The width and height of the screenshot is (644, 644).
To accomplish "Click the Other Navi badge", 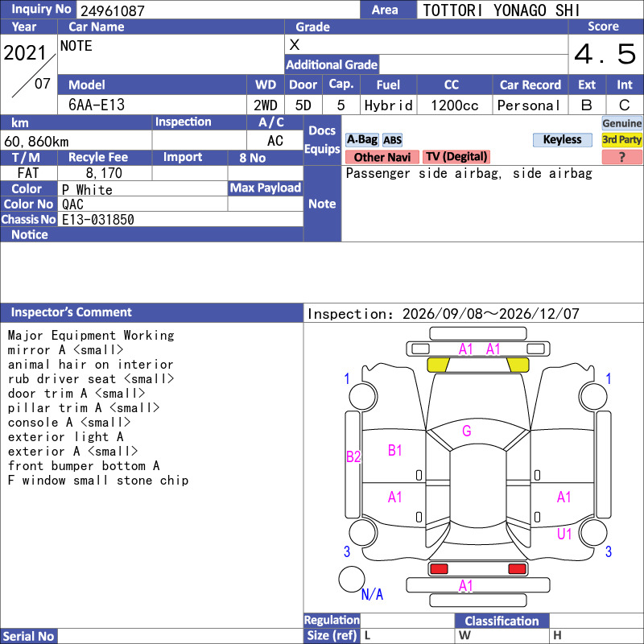I will coord(382,157).
